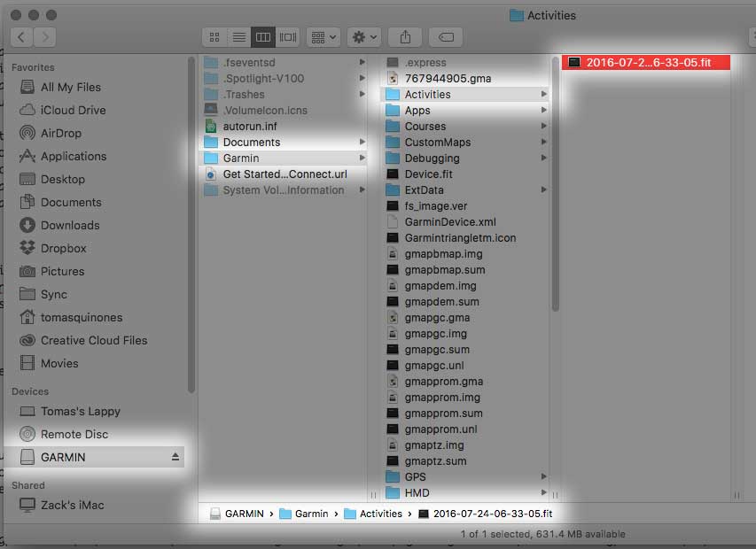Click the Activities folder icon in title bar
The width and height of the screenshot is (756, 549).
517,15
